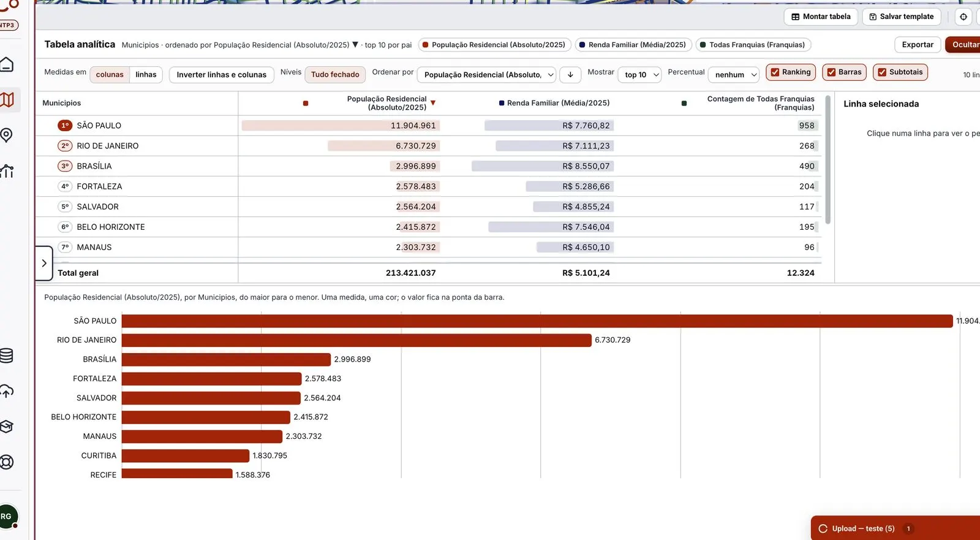Select the FORTALEZA table row
980x540 pixels.
(x=428, y=186)
